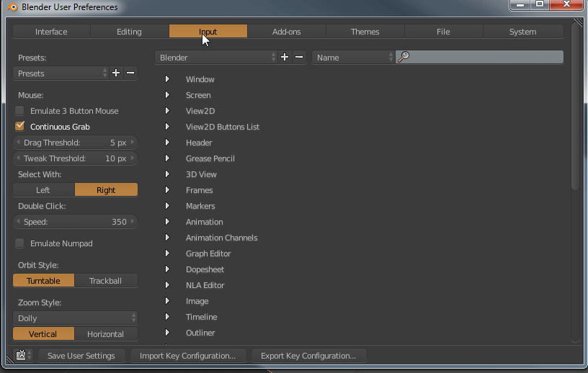Open the Dolly zoom style dropdown
Viewport: 588px width, 373px height.
75,318
